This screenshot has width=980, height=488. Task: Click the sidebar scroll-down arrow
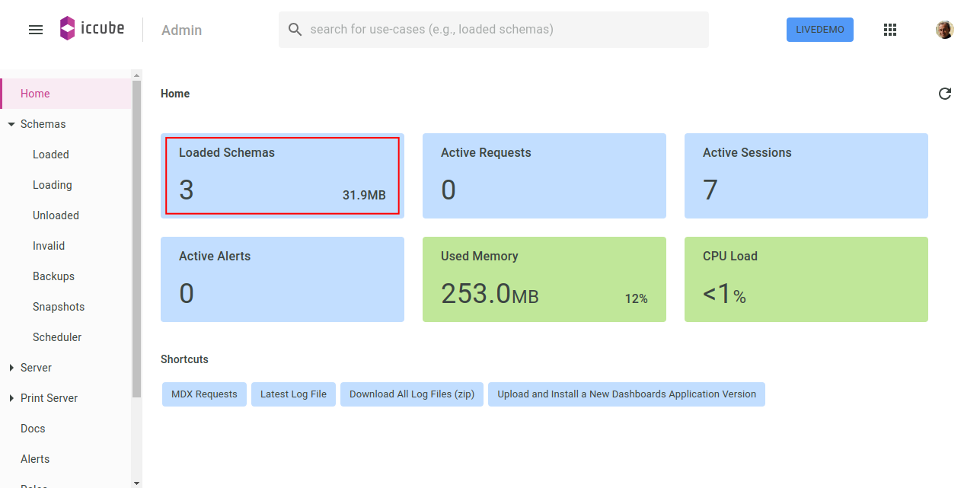pyautogui.click(x=136, y=483)
